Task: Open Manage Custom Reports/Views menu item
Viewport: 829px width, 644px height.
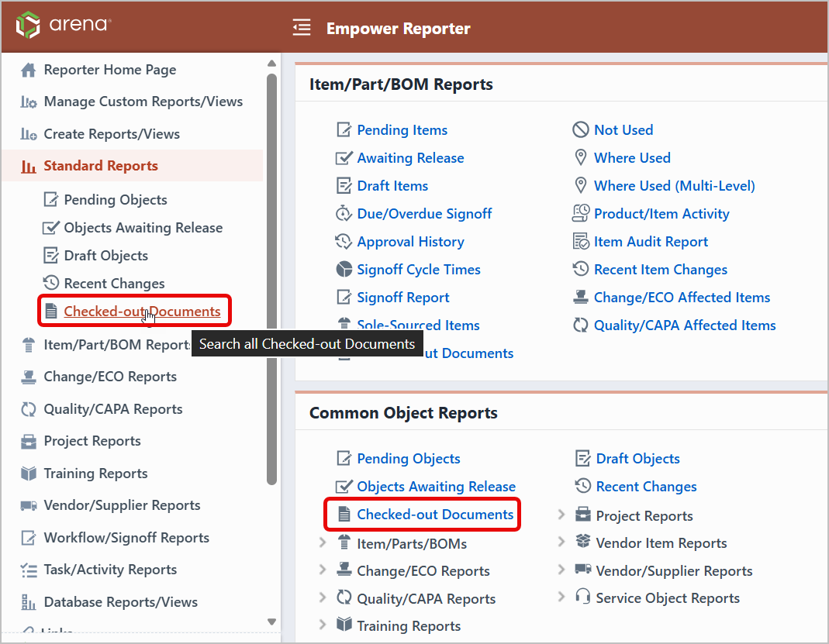Action: 143,102
